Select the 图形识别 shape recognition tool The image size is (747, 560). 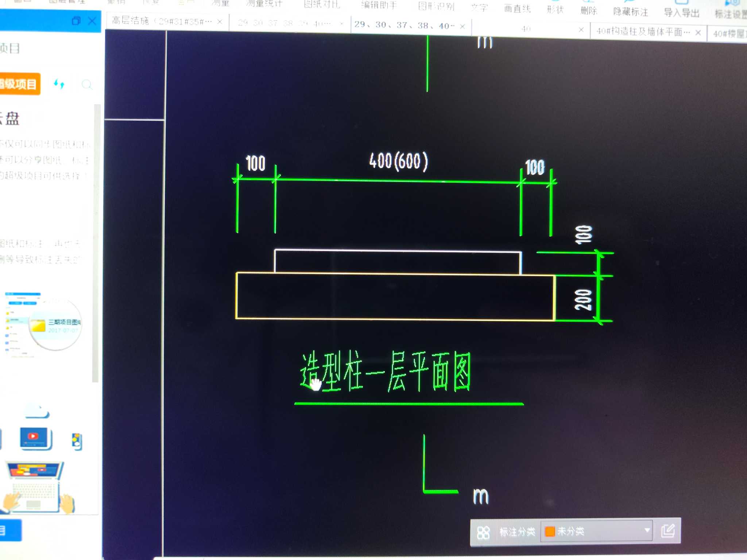coord(436,6)
